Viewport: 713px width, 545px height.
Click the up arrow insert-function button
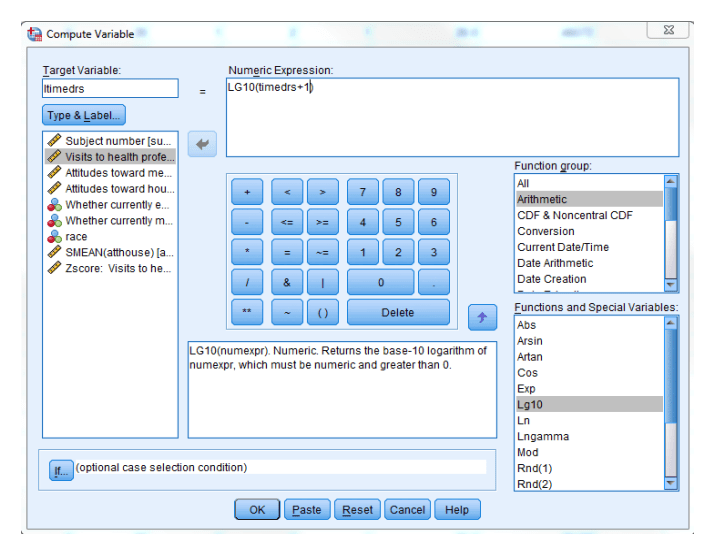coord(482,317)
